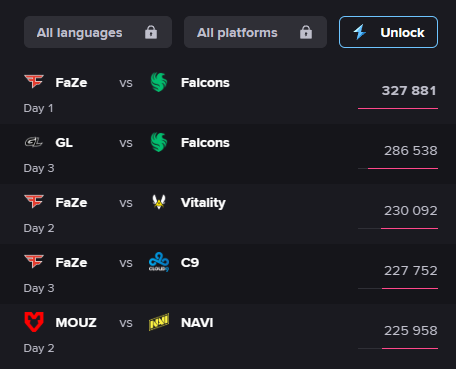Open the All platforms filter dropdown

click(x=255, y=32)
